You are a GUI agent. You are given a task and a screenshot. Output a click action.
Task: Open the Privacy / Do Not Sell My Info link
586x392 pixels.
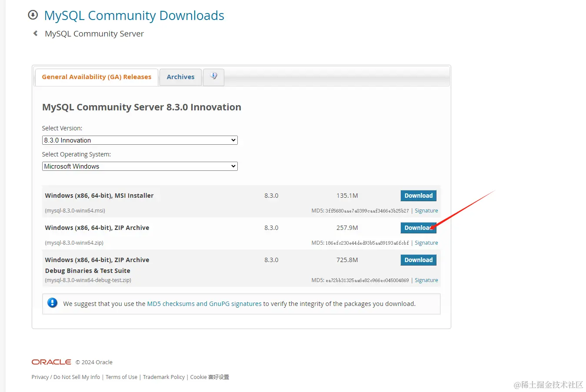click(x=66, y=377)
